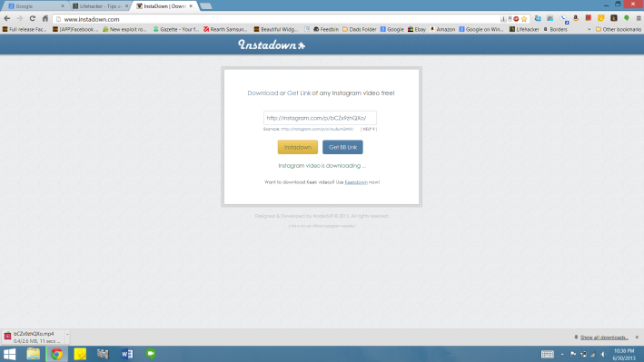The image size is (644, 362).
Task: Switch to the Google tab
Action: pyautogui.click(x=35, y=6)
